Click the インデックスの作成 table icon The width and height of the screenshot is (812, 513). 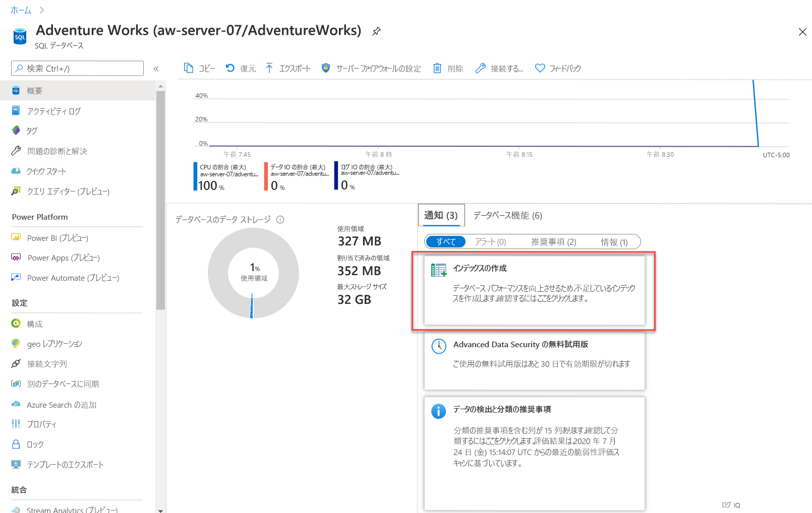tap(439, 271)
